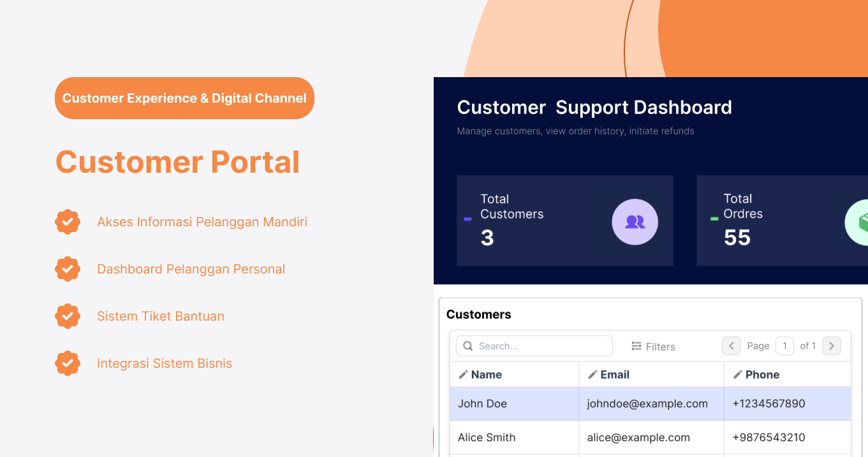Screen dimensions: 868x457
Task: Go to previous page with the left chevron
Action: [x=731, y=345]
